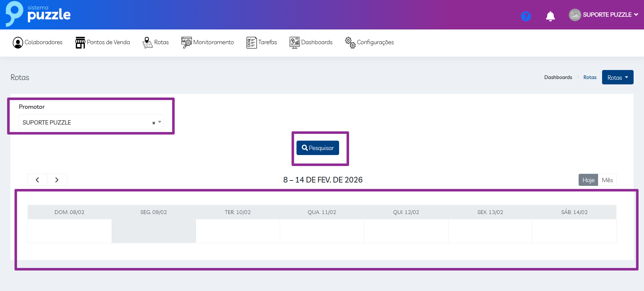Clear the selected Promotor with the x
644x291 pixels.
pos(154,123)
